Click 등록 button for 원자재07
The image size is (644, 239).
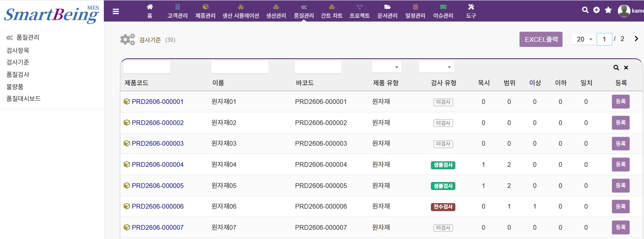point(621,228)
